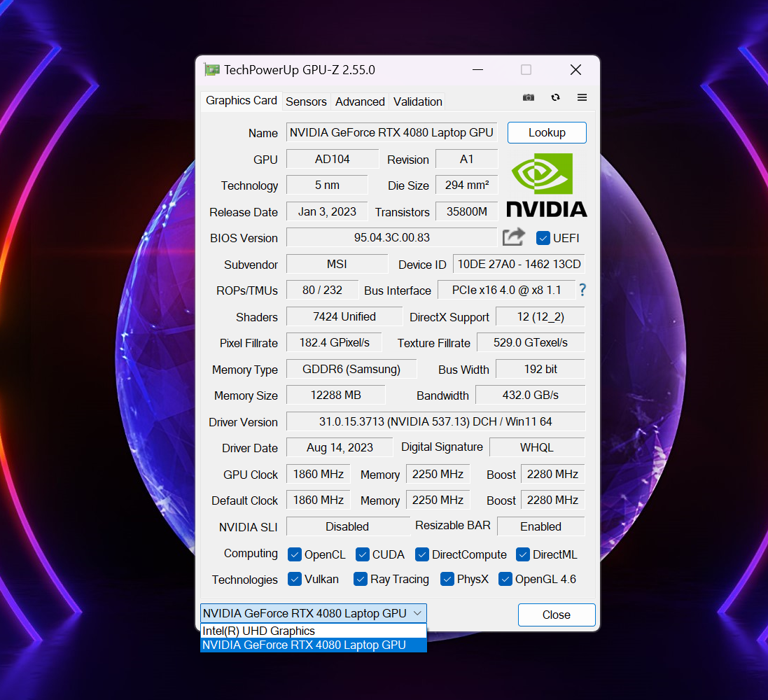This screenshot has height=700, width=768.
Task: Toggle the PhysX checkbox
Action: tap(447, 579)
